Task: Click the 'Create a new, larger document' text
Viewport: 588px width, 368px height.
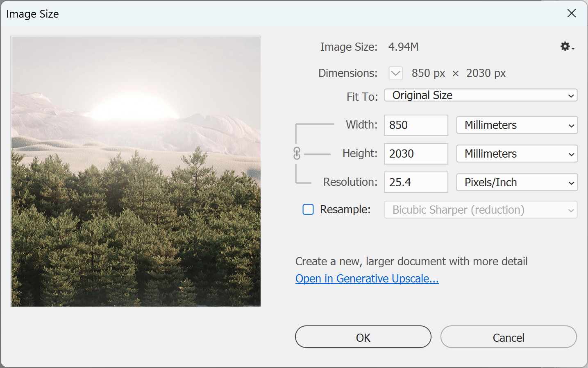Action: click(x=411, y=262)
